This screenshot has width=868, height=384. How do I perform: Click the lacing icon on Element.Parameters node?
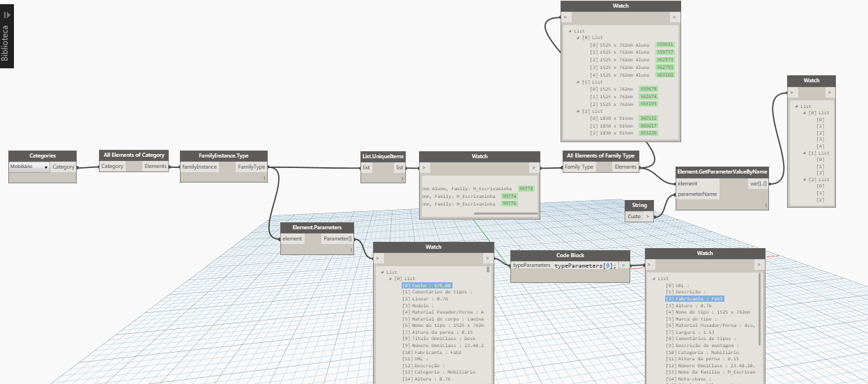tap(351, 249)
